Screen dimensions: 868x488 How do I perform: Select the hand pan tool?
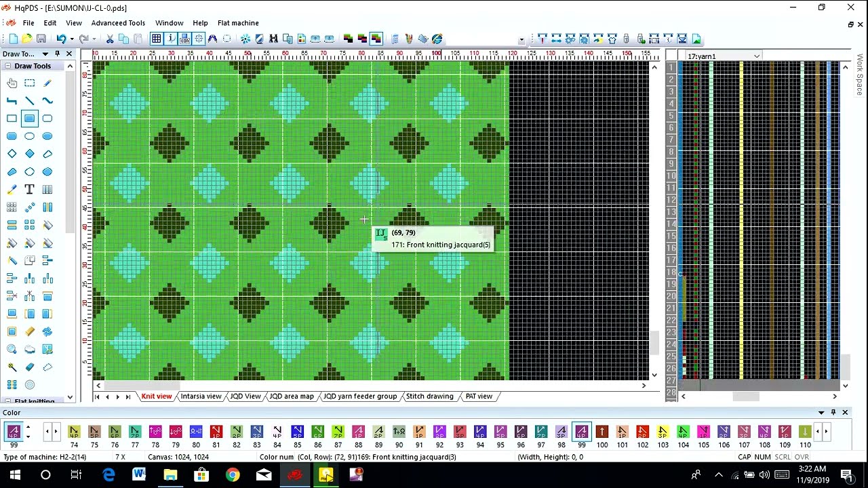click(x=12, y=83)
